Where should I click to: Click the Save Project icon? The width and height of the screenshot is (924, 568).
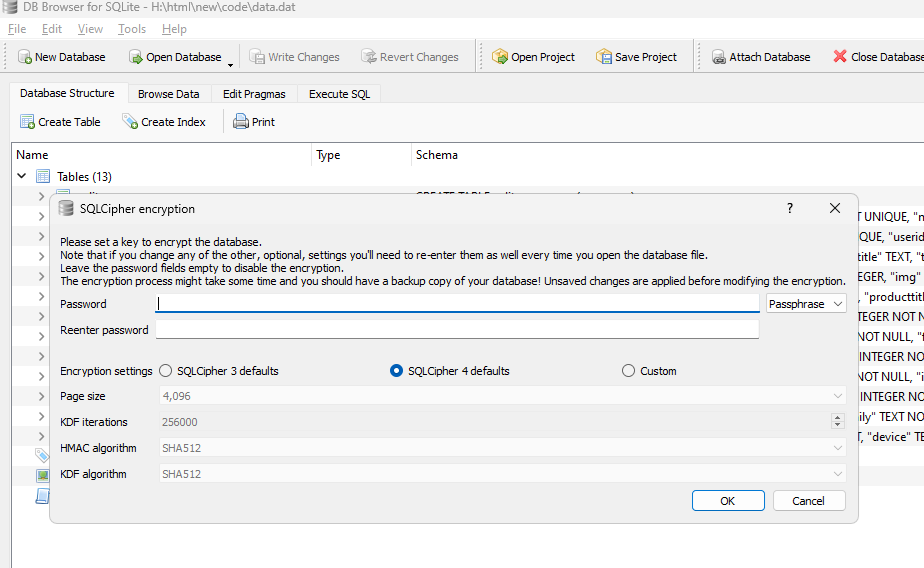tap(604, 57)
